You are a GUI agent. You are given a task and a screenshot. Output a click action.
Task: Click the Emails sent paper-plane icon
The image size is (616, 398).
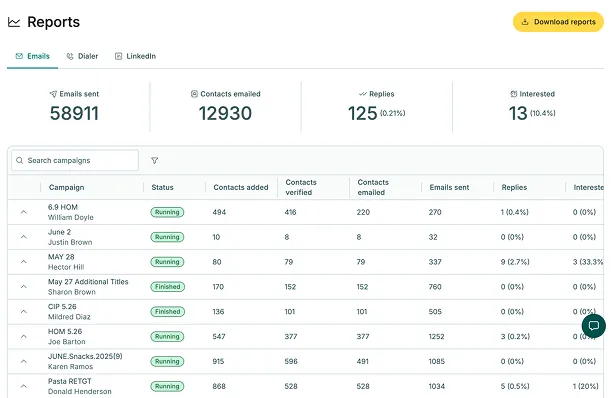[53, 94]
